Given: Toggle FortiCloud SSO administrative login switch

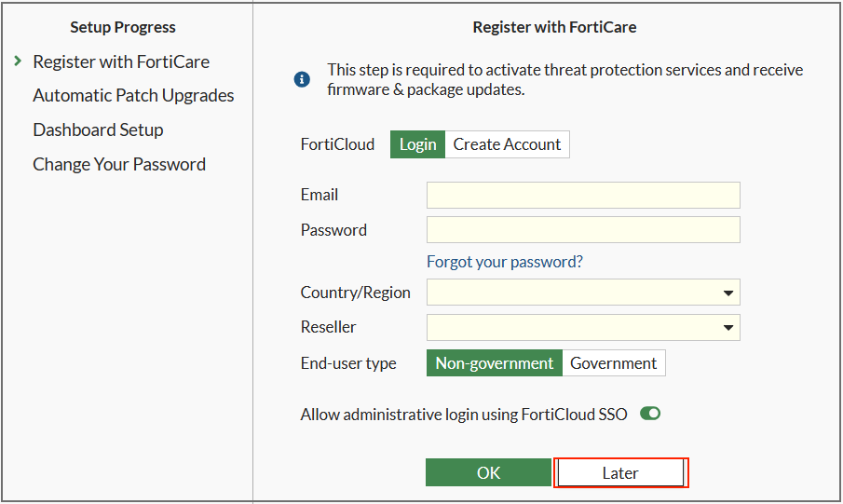Looking at the screenshot, I should click(650, 414).
